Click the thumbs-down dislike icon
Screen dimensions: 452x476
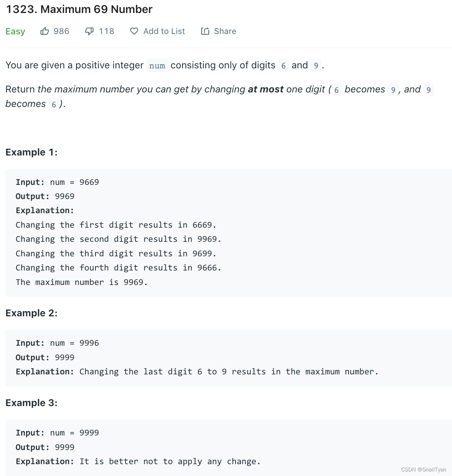(x=89, y=31)
